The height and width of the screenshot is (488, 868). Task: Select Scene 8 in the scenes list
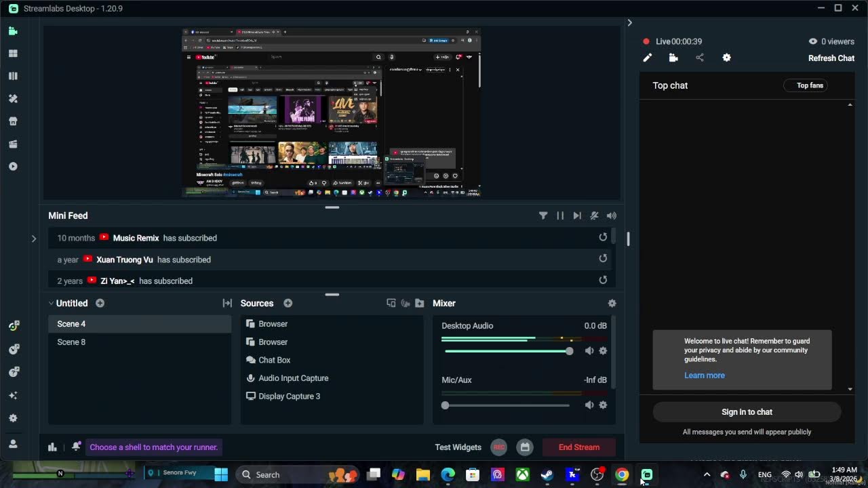click(140, 342)
